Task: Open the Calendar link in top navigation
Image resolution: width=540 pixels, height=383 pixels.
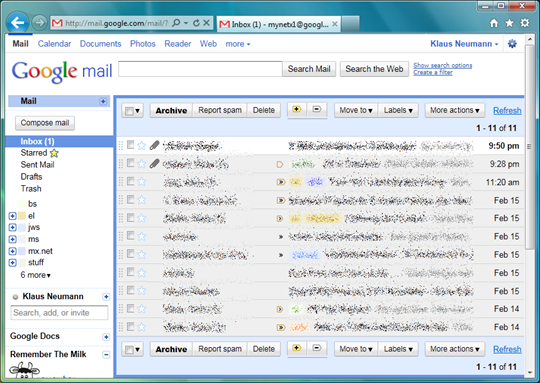Action: (54, 44)
